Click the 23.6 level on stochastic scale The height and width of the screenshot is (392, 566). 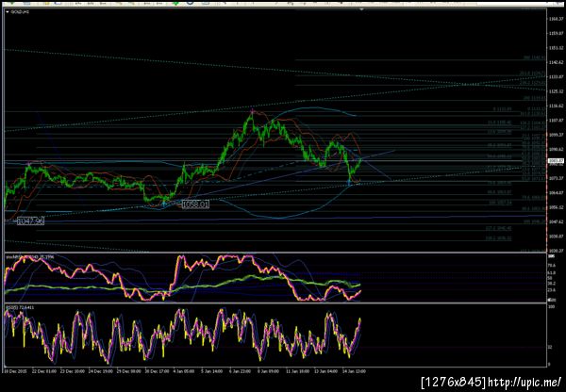tap(551, 290)
